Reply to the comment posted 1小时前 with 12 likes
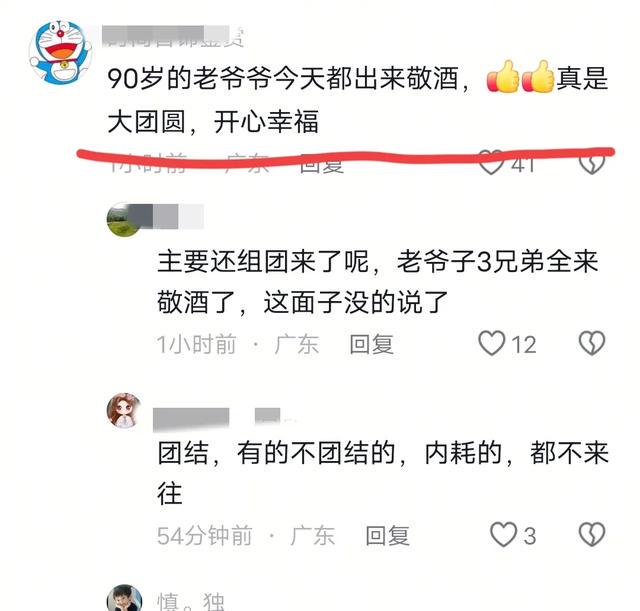Viewport: 640px width, 611px height. coord(371,344)
